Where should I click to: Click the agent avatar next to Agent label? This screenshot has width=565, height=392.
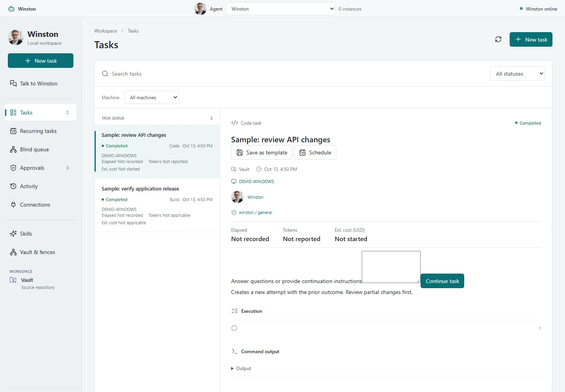click(200, 9)
